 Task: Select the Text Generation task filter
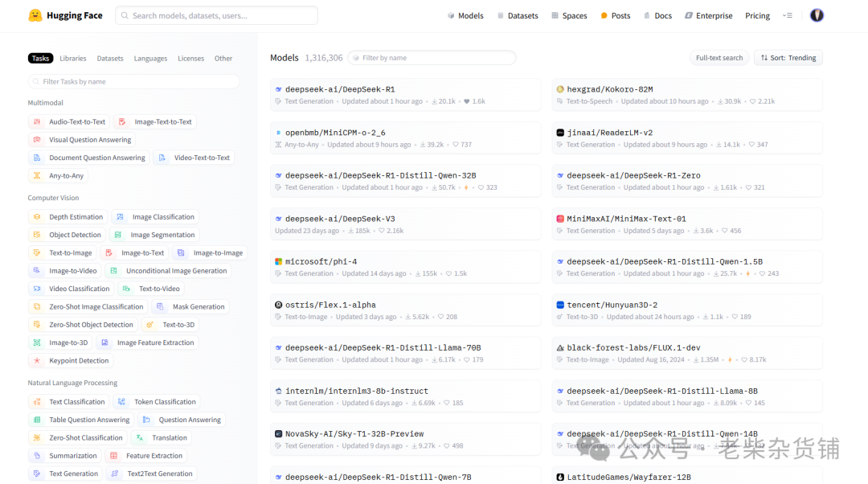click(x=65, y=474)
